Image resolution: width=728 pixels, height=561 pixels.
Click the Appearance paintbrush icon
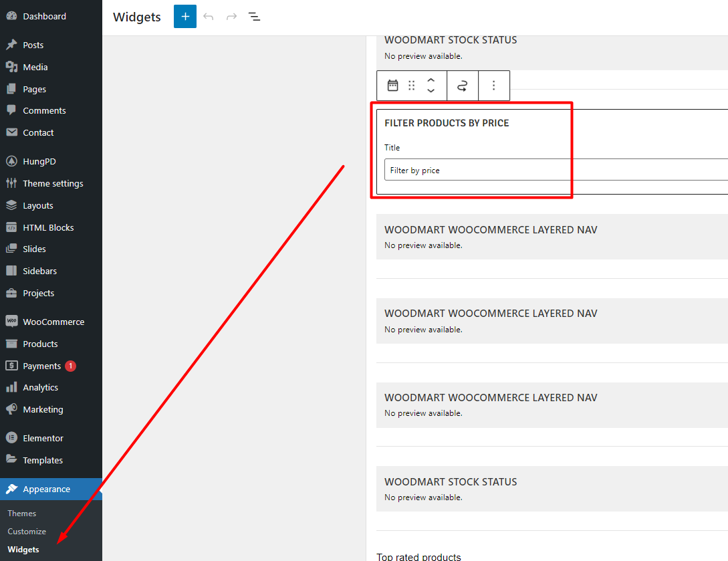click(11, 489)
